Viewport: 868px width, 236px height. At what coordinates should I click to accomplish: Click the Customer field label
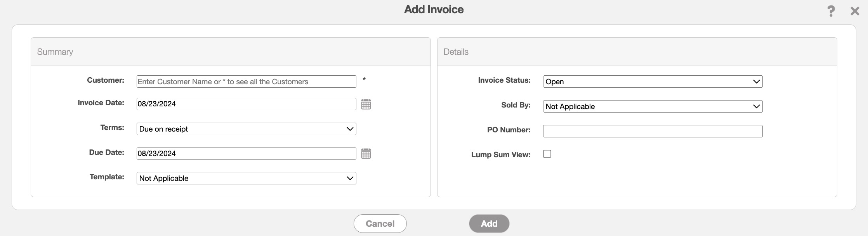coord(106,80)
